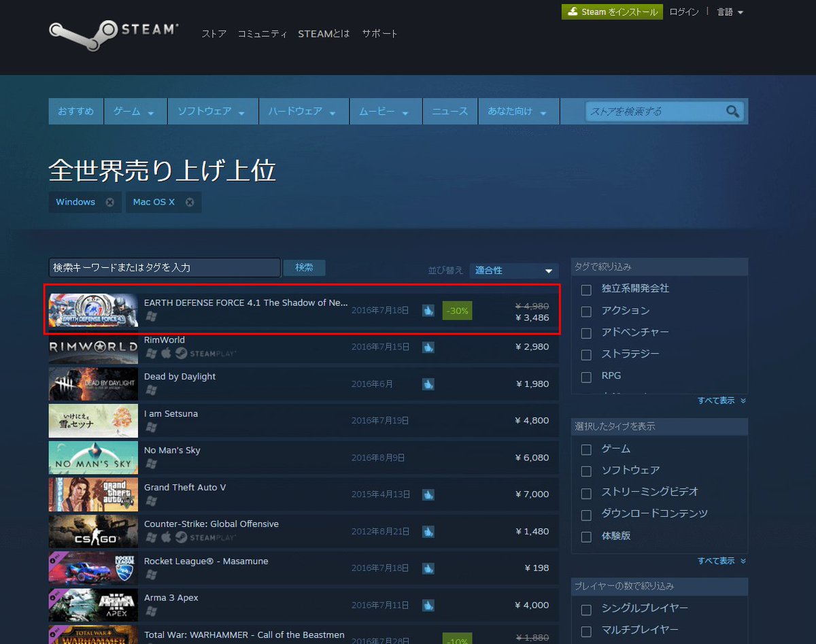Image resolution: width=816 pixels, height=644 pixels.
Task: Expand all tags with すべて表示 under tag filter
Action: click(x=721, y=401)
